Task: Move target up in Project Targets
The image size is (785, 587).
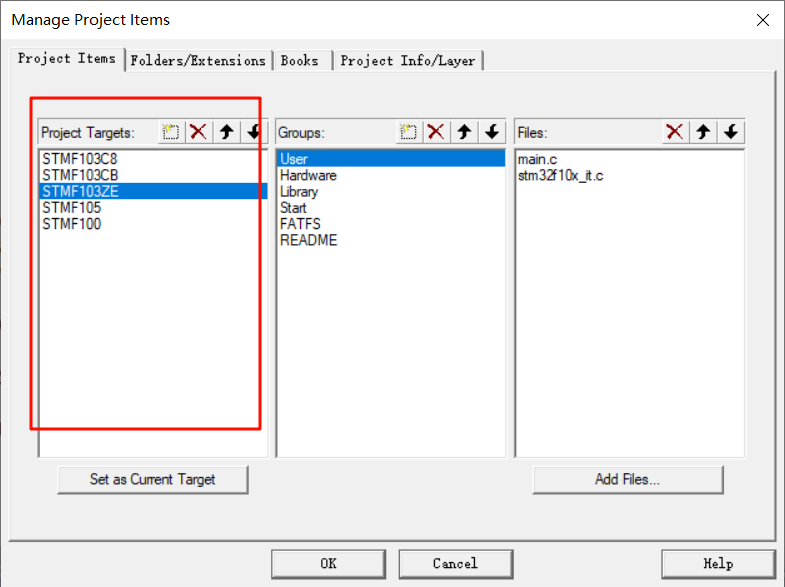Action: coord(227,133)
